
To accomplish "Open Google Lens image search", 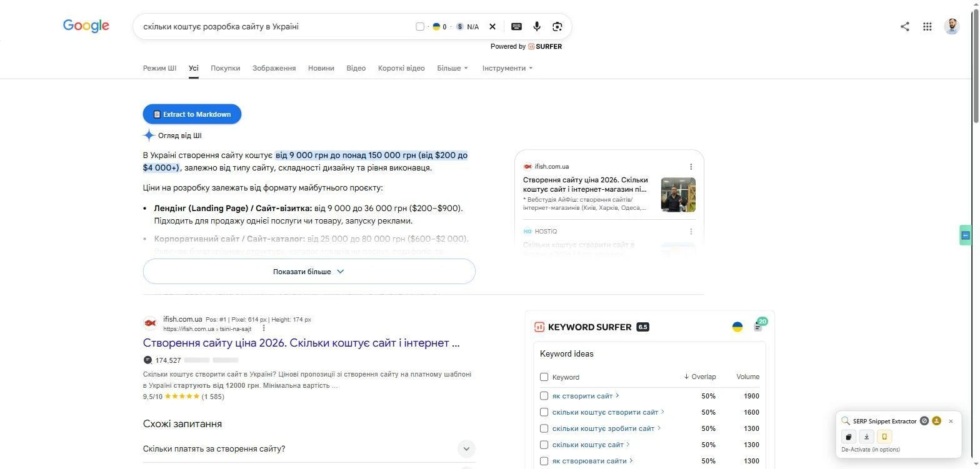I will [x=557, y=26].
